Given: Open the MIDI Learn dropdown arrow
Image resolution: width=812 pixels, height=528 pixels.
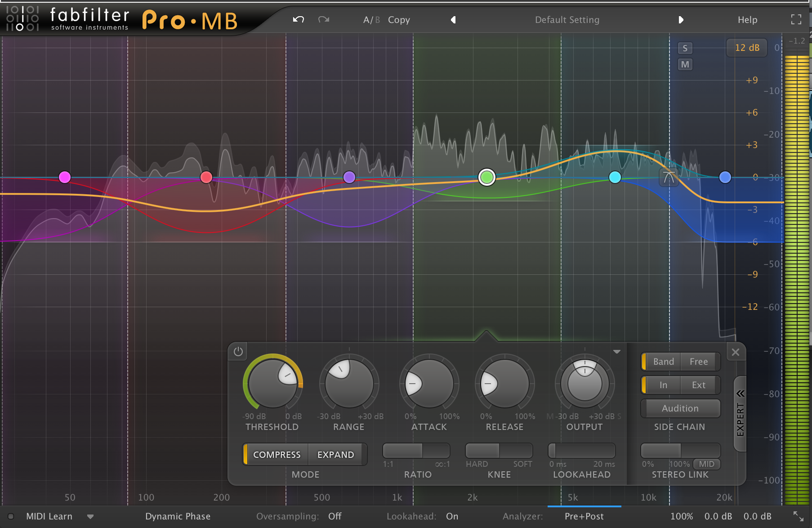Looking at the screenshot, I should [90, 517].
